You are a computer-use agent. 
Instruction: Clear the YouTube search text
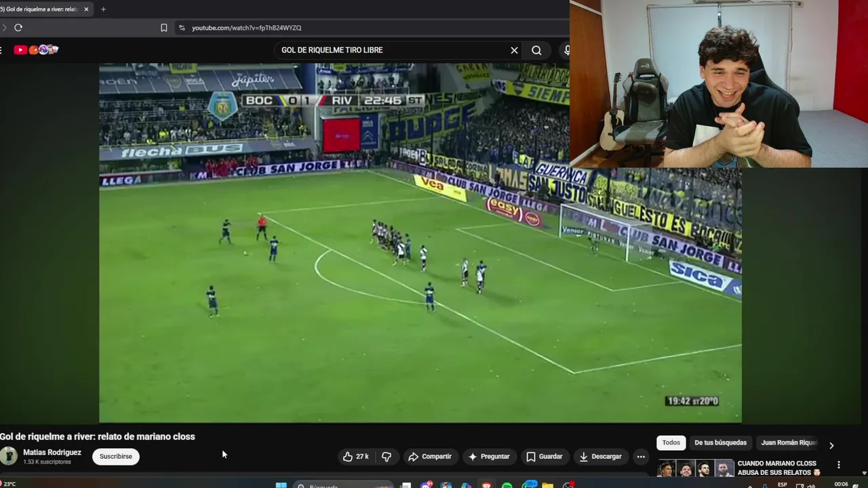click(x=514, y=50)
